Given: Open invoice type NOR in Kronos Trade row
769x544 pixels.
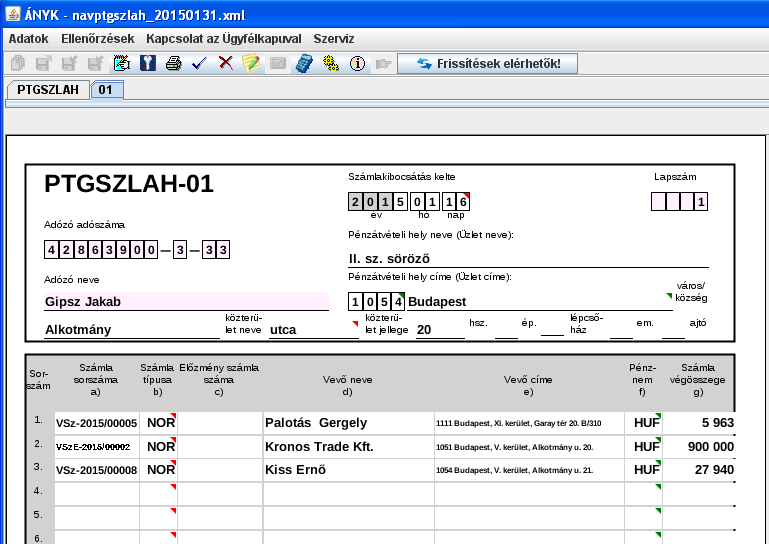Looking at the screenshot, I should pyautogui.click(x=158, y=446).
